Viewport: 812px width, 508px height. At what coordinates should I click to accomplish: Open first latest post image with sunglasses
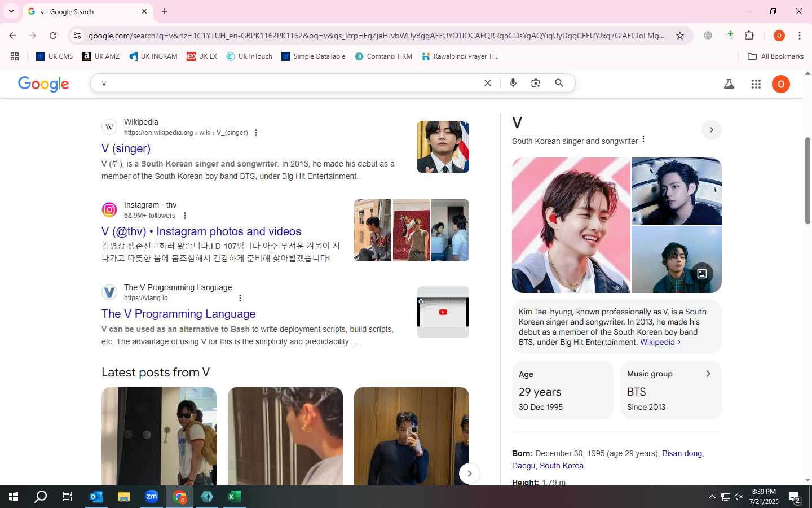(x=159, y=436)
